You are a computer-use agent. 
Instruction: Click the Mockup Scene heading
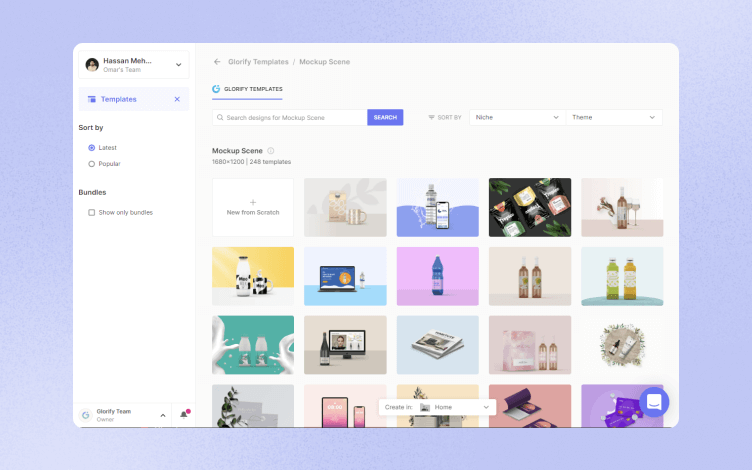237,151
